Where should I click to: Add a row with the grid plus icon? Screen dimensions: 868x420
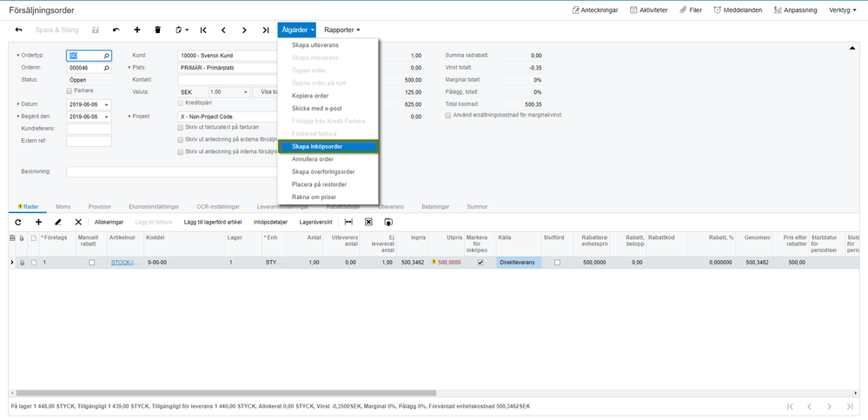coord(39,223)
